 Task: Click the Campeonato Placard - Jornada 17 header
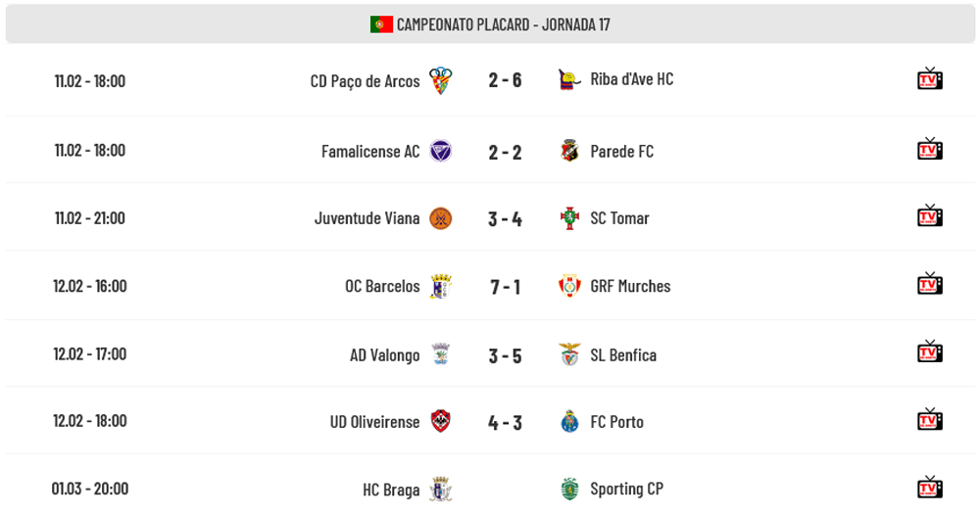[503, 24]
